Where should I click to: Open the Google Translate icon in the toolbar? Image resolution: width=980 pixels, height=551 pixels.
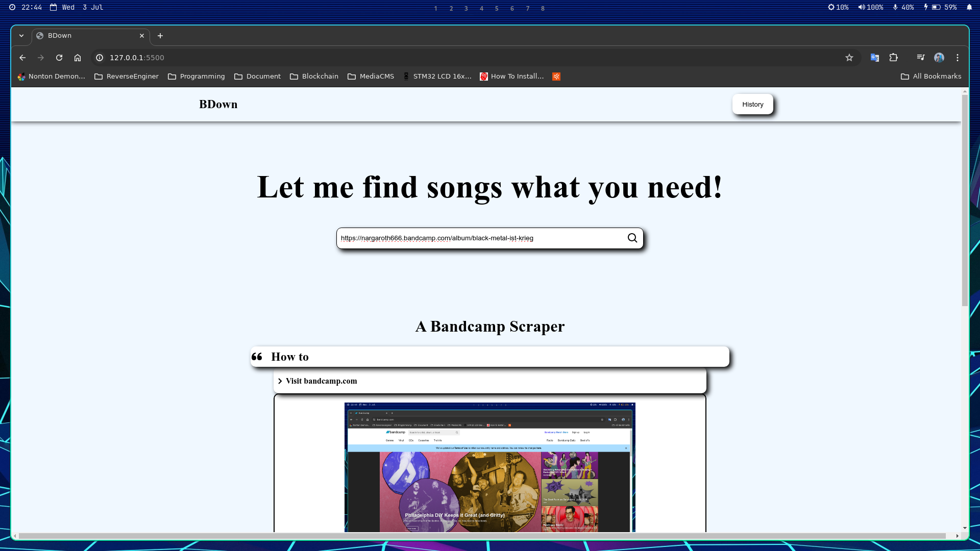point(874,58)
